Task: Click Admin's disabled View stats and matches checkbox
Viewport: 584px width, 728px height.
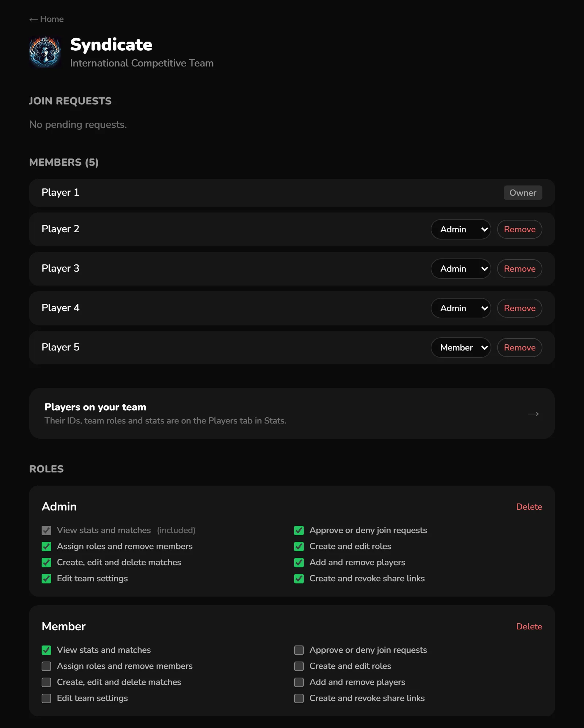Action: pos(46,530)
